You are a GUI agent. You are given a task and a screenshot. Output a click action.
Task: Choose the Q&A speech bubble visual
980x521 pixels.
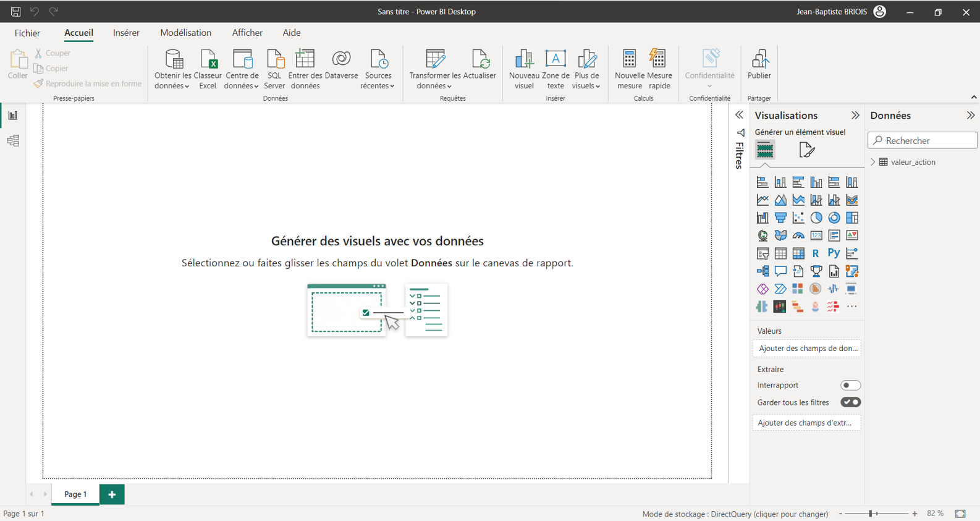tap(780, 271)
